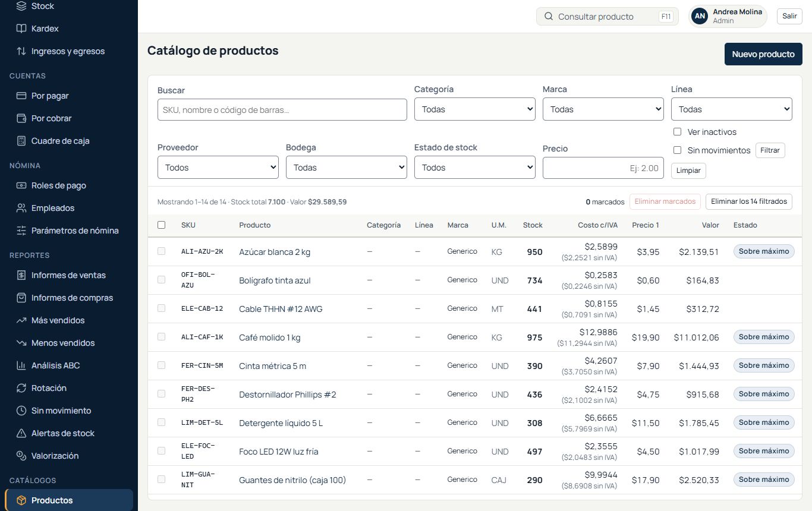The image size is (812, 511).
Task: Click Eliminar los 14 filtrados button
Action: point(749,201)
